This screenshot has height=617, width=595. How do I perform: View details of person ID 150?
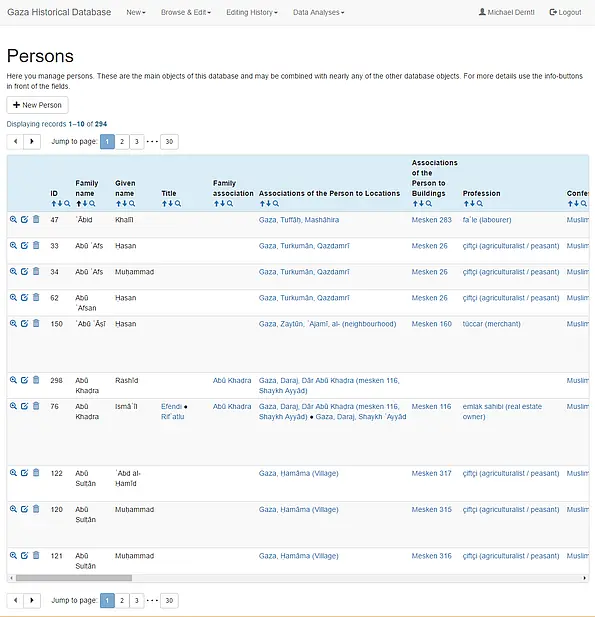[x=13, y=323]
